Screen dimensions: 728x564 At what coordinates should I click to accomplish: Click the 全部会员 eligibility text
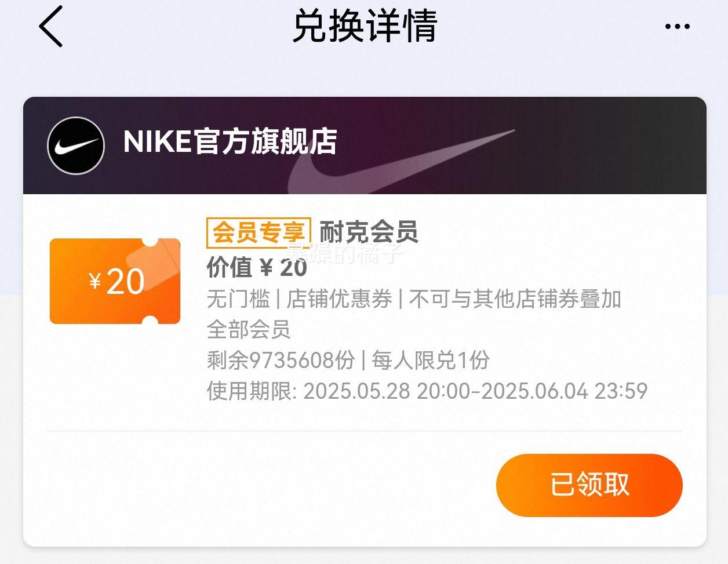[x=249, y=329]
